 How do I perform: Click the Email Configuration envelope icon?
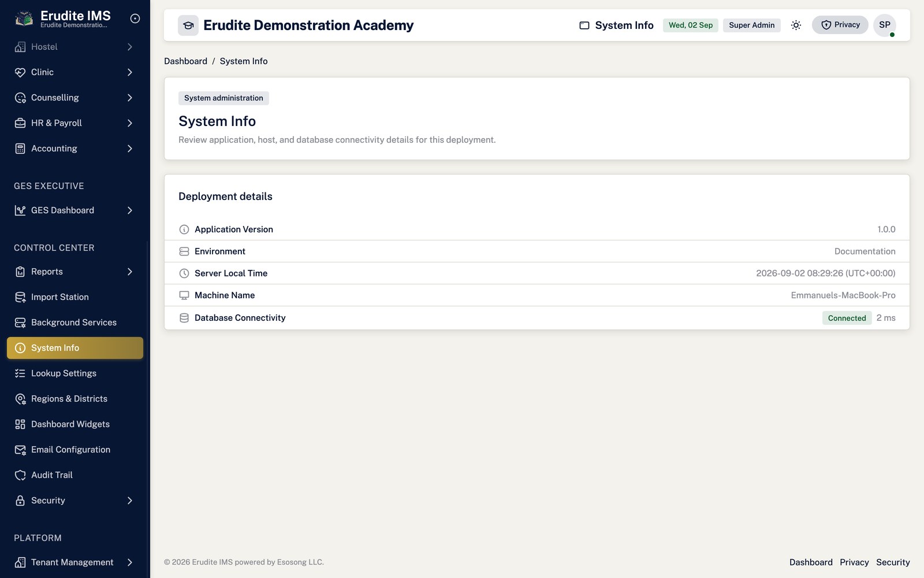pos(20,450)
